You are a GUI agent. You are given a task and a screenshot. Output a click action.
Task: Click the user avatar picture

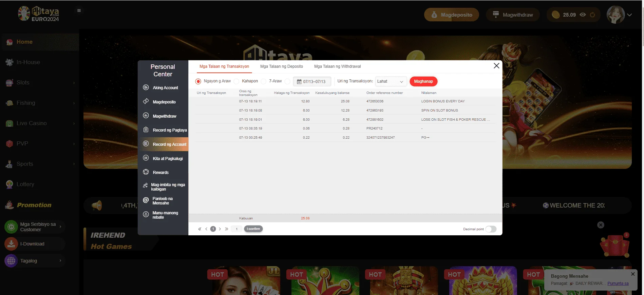615,15
